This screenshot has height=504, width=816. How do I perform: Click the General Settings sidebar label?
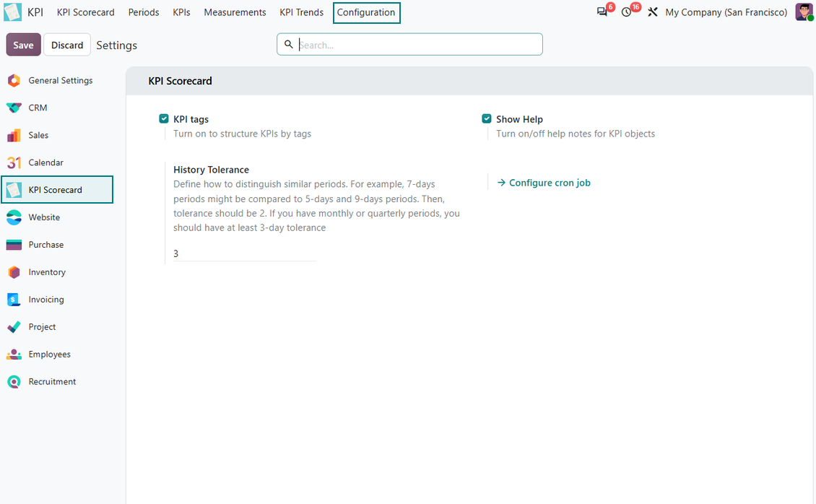(61, 81)
